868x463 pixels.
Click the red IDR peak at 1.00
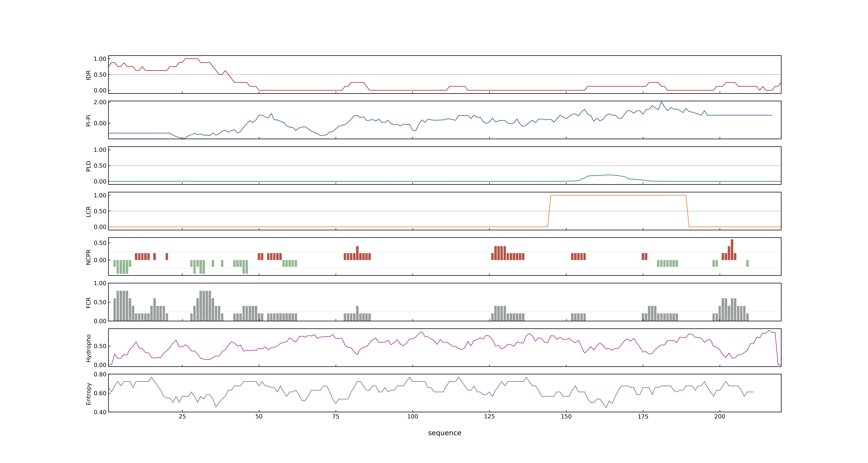191,59
